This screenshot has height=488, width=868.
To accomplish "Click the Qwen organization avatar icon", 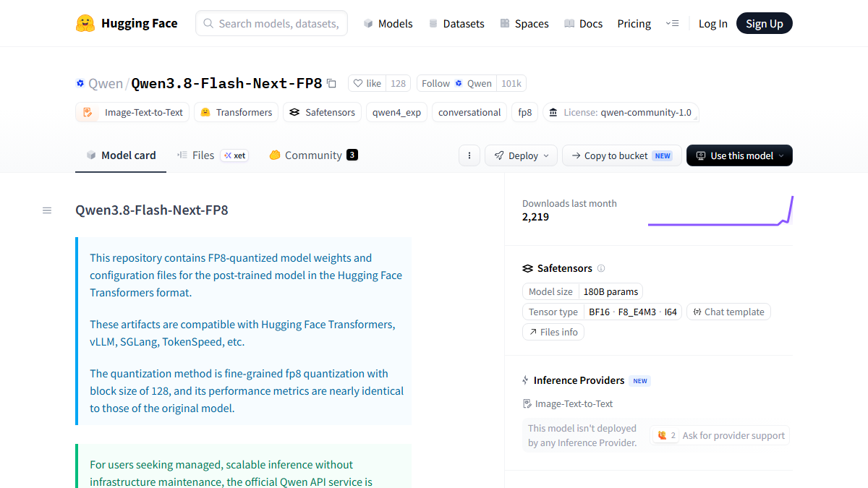I will point(80,83).
